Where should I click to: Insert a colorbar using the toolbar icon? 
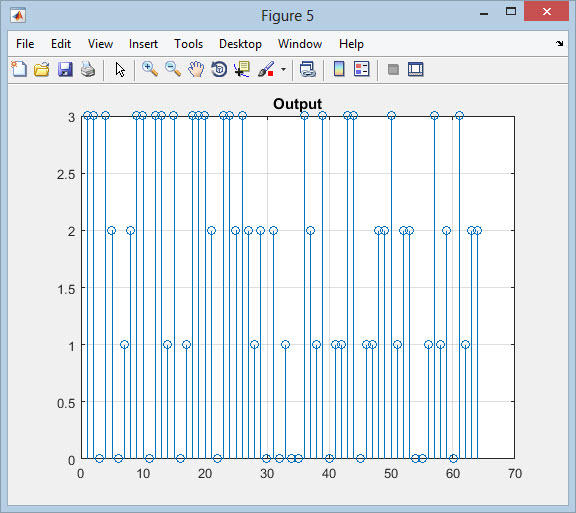point(339,69)
